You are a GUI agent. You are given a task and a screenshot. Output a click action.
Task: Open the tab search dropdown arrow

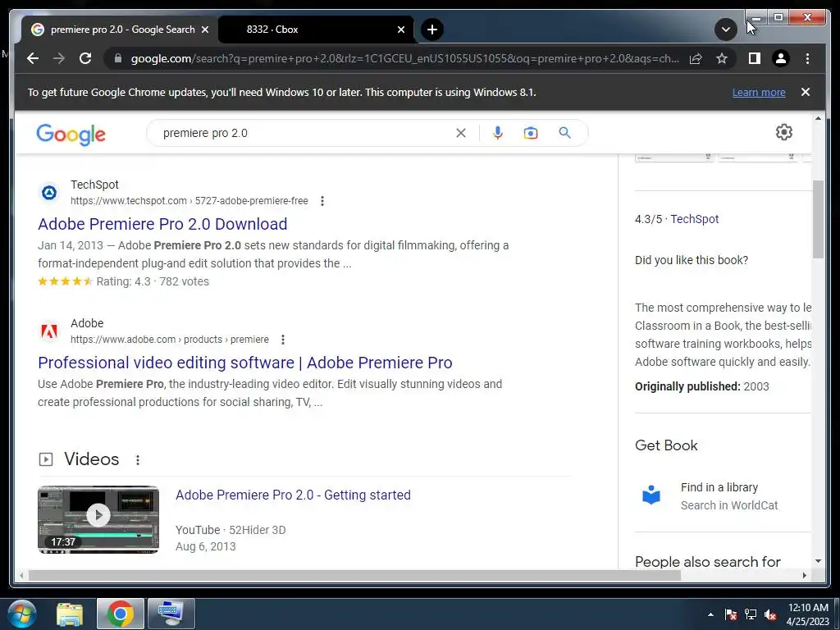click(x=725, y=30)
